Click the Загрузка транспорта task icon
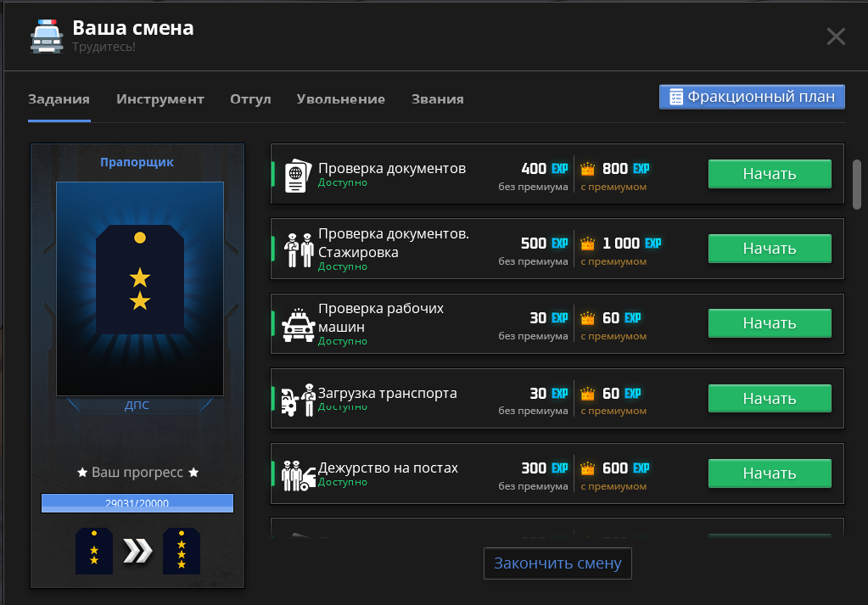This screenshot has height=605, width=868. [x=298, y=400]
